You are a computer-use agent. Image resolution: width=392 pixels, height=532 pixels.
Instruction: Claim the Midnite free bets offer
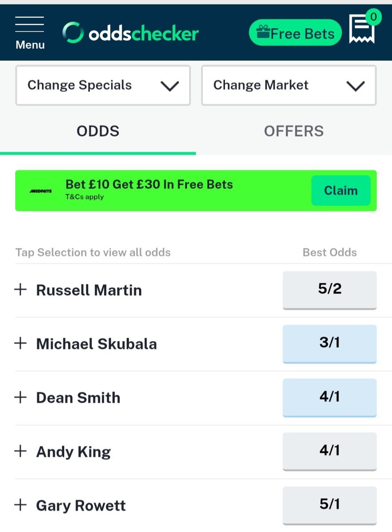341,191
